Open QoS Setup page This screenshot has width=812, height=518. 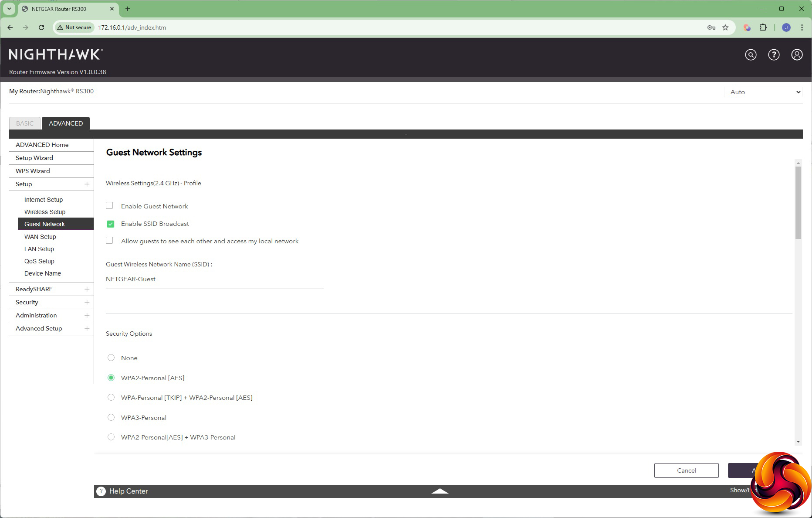pyautogui.click(x=39, y=261)
